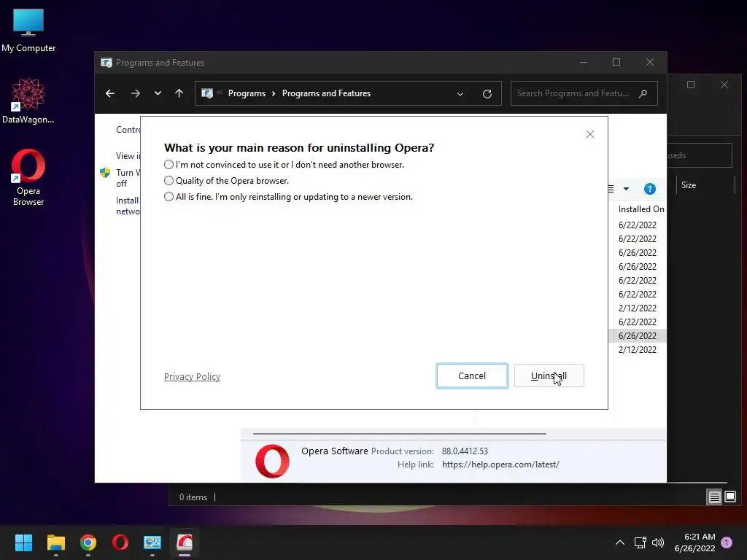Show hidden tray icons chevron
747x560 pixels.
click(x=620, y=542)
